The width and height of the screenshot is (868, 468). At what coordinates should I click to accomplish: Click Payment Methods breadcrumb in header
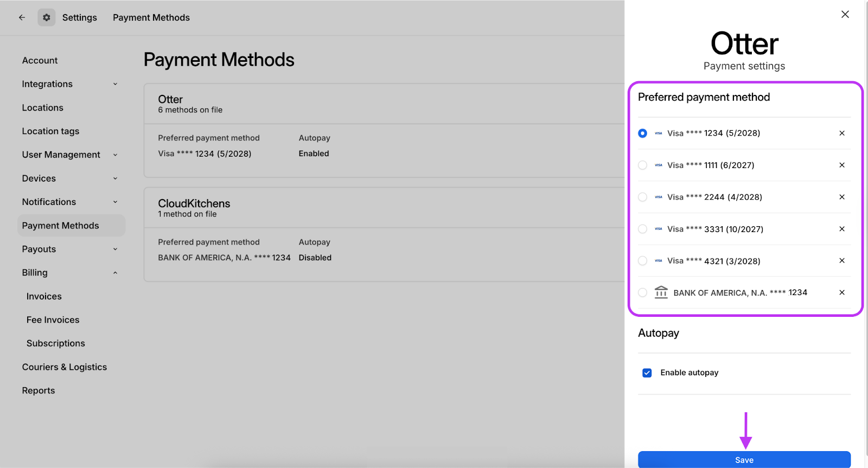click(151, 17)
